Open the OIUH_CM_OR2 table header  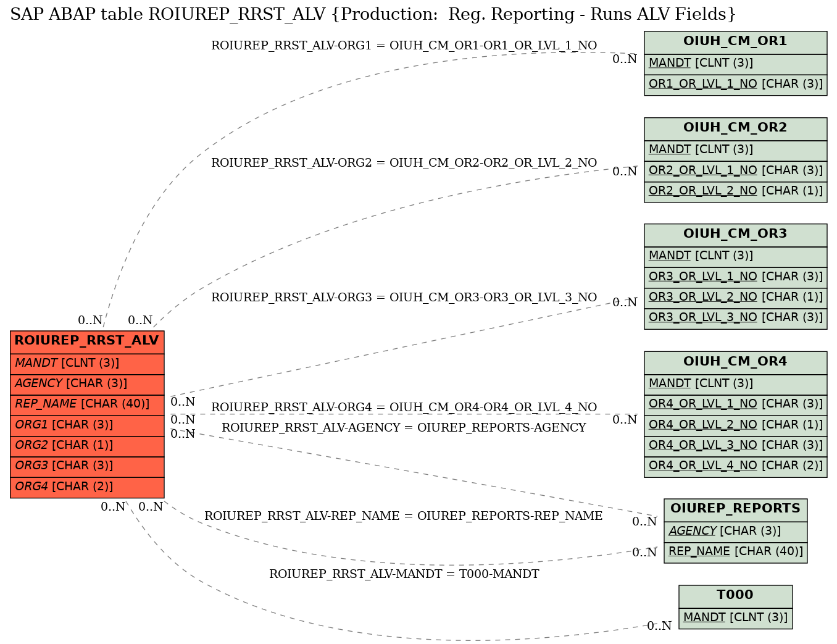tap(735, 128)
